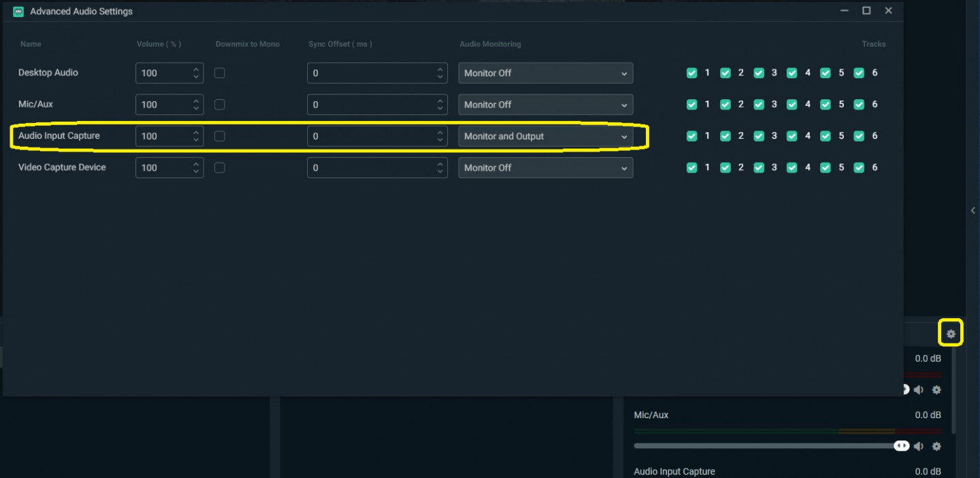Uncheck track 6 for Desktop Audio
Image resolution: width=980 pixels, height=478 pixels.
pos(859,73)
